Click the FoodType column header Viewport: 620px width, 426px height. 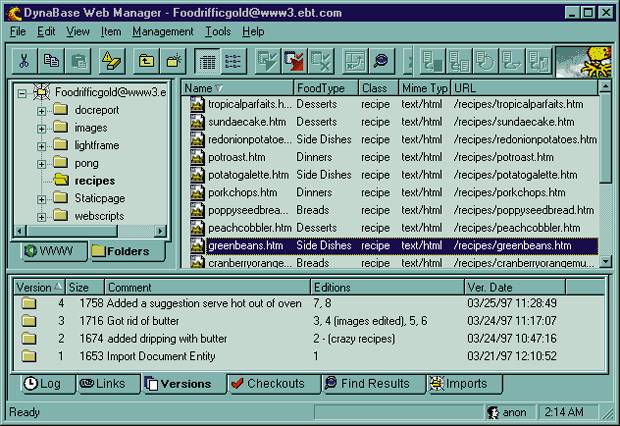tap(326, 88)
